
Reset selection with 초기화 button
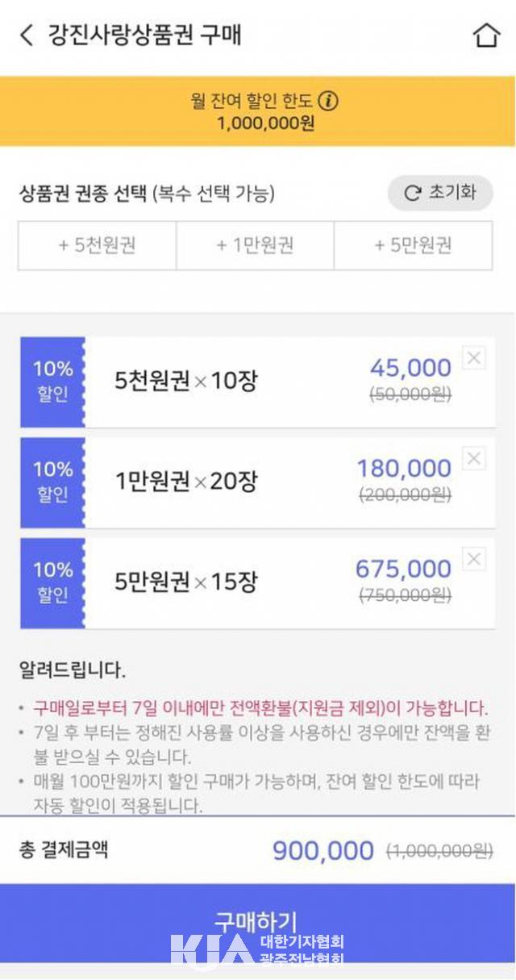pos(440,194)
